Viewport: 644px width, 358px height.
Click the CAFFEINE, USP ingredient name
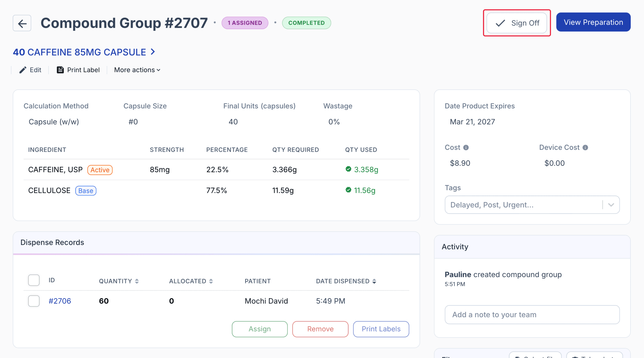click(x=55, y=170)
